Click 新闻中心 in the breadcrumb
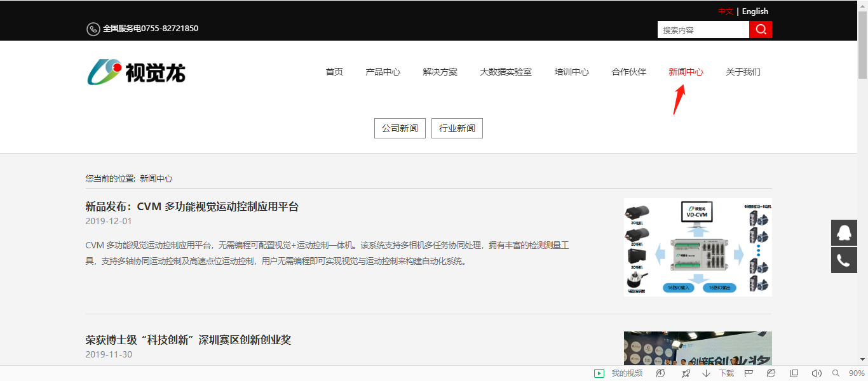The image size is (868, 381). pyautogui.click(x=156, y=178)
